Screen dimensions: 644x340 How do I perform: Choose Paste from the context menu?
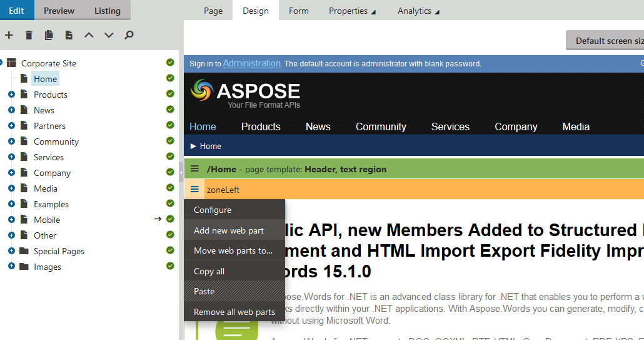point(234,291)
